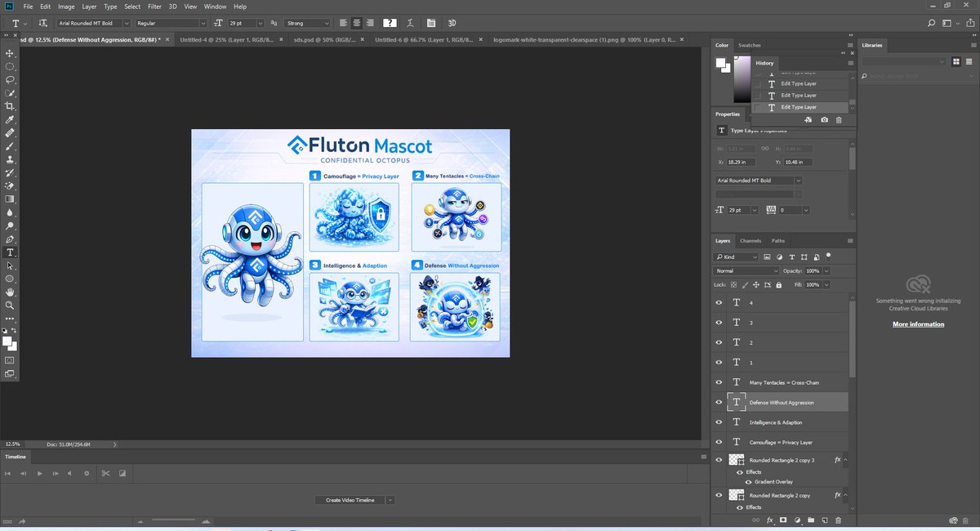This screenshot has width=980, height=531.
Task: Select the Eyedropper tool
Action: tap(10, 119)
